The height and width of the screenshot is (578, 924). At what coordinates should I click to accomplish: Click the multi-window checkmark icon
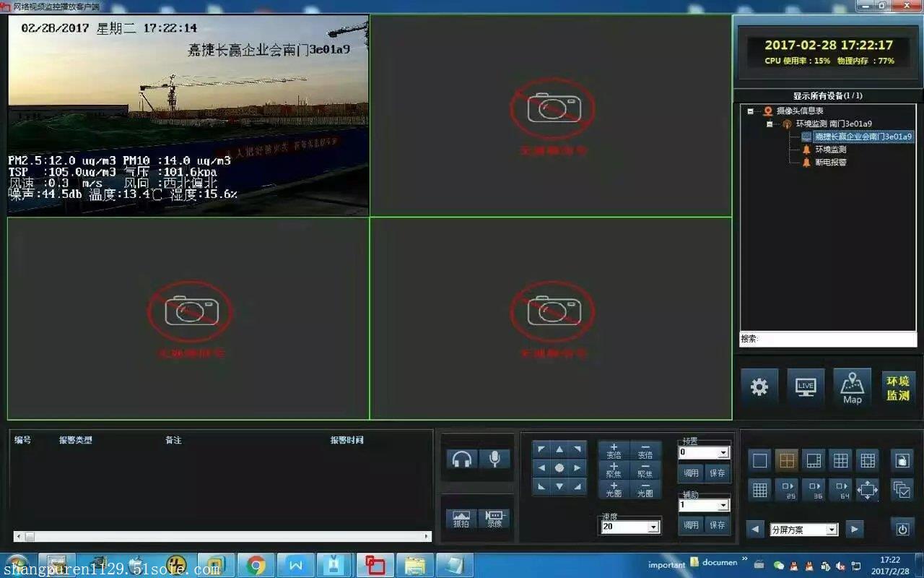pos(902,490)
